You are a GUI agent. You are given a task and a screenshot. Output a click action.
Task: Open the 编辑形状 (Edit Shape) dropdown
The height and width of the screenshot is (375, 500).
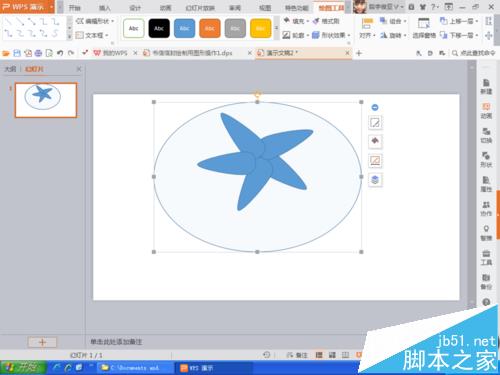click(95, 21)
